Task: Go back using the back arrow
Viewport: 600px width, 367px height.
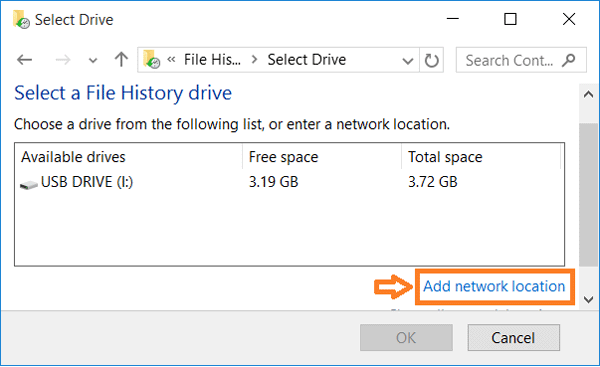Action: tap(24, 60)
